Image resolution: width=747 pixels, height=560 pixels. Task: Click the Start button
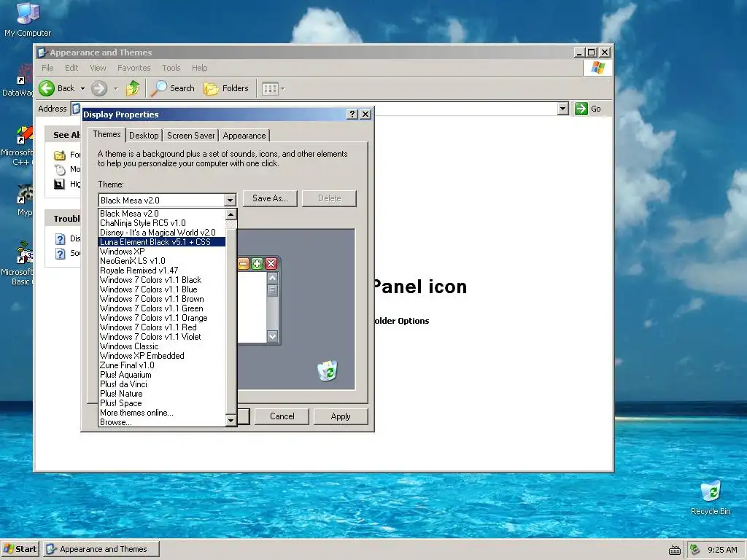pyautogui.click(x=20, y=549)
